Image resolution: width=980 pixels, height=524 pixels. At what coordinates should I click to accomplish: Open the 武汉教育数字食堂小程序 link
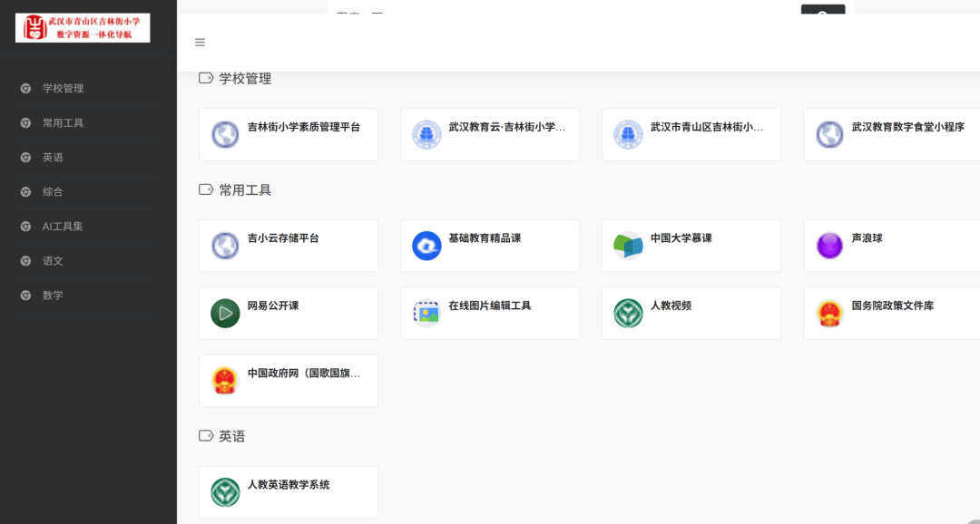(x=908, y=128)
